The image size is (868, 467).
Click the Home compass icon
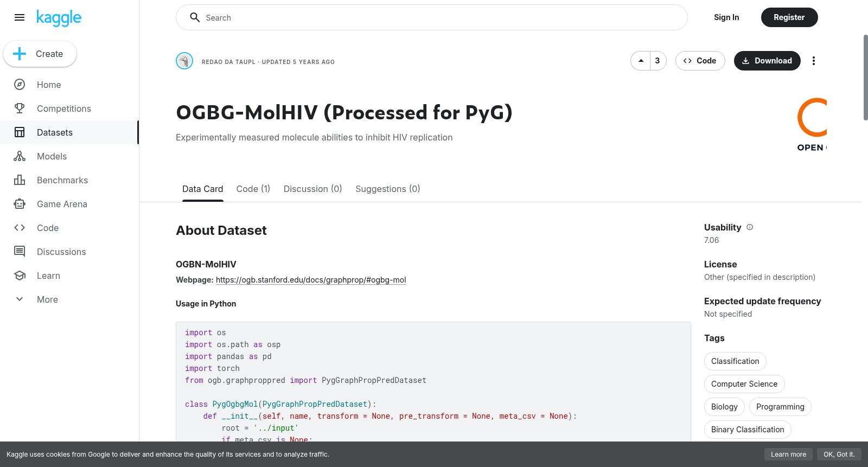coord(20,85)
